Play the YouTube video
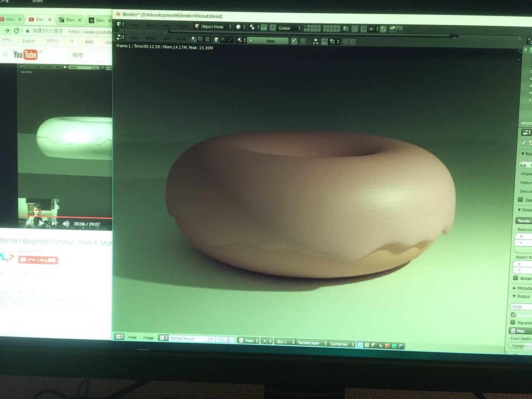532x399 pixels. 42,223
